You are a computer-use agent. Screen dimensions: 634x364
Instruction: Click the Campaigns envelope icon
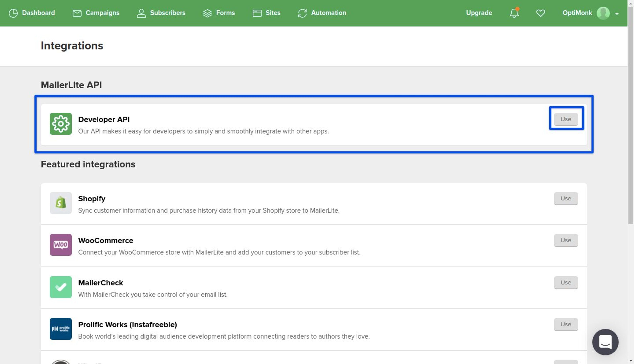coord(77,13)
